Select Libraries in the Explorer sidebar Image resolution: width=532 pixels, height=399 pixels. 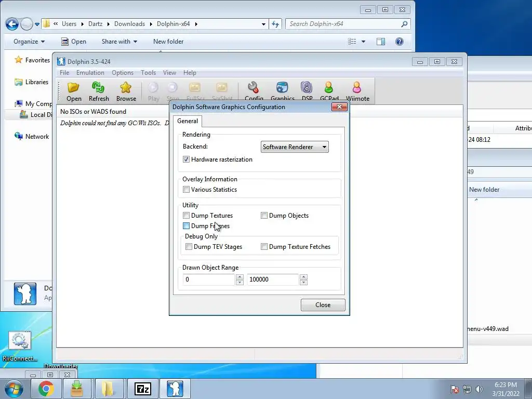point(32,82)
